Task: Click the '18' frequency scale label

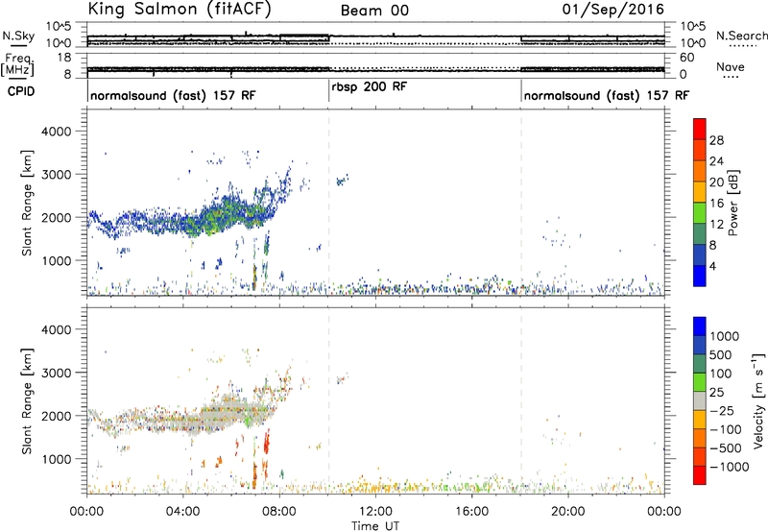Action: [64, 58]
